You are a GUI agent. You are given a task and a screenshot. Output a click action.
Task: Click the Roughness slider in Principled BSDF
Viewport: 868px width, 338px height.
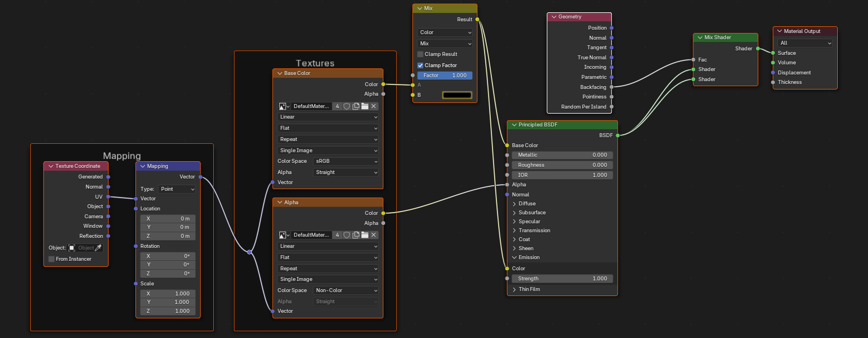click(562, 165)
